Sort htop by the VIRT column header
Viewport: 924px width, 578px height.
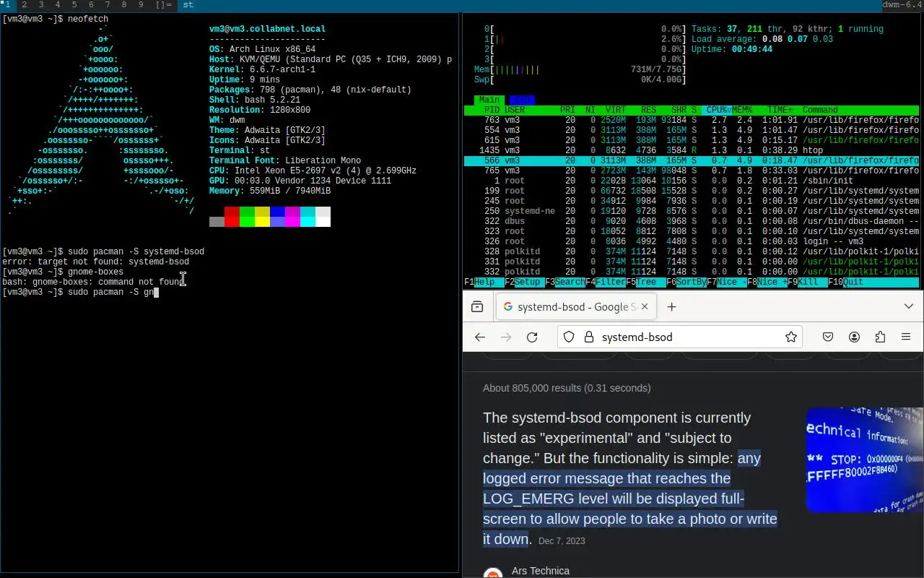[x=616, y=110]
